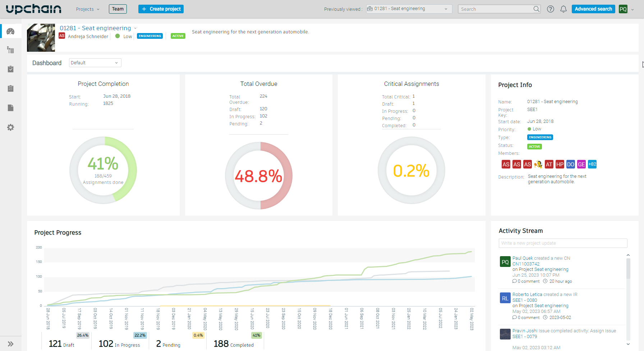The width and height of the screenshot is (644, 351).
Task: Click the Team button
Action: (118, 9)
